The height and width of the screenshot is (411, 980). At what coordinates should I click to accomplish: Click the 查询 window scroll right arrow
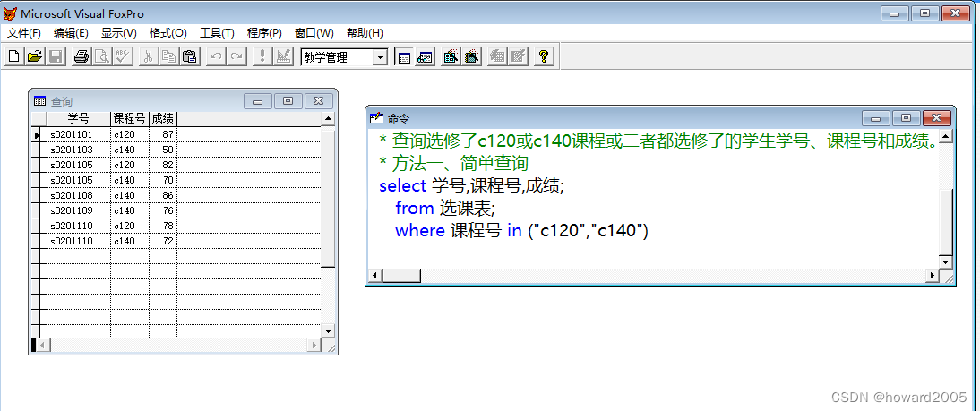[314, 345]
